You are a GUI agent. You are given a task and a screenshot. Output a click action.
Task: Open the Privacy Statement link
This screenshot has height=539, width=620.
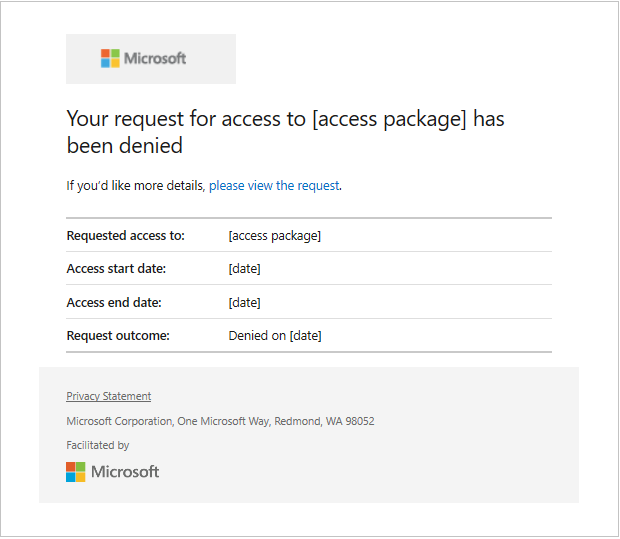coord(108,396)
